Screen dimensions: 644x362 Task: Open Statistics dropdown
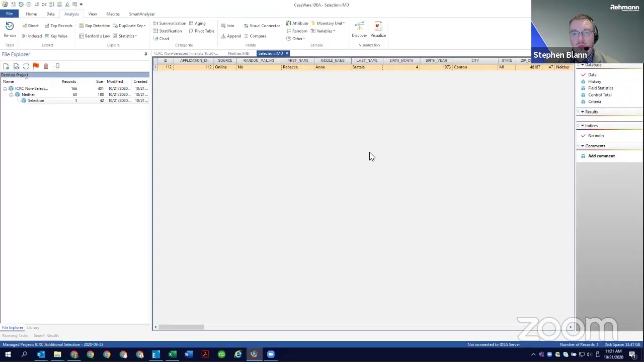(125, 36)
